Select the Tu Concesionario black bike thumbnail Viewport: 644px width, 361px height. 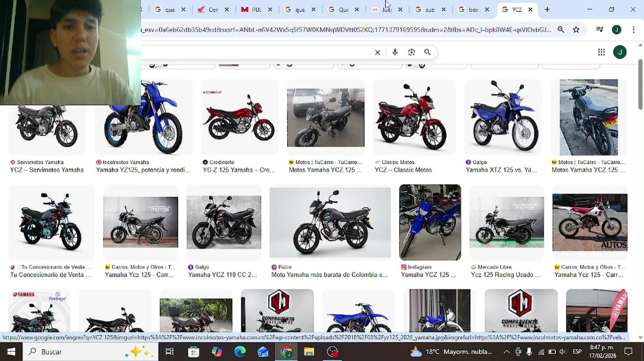(x=52, y=223)
